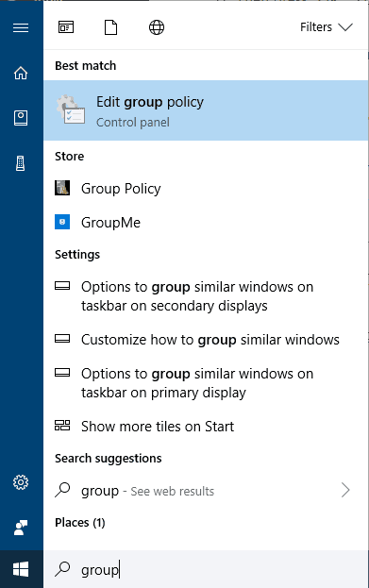The width and height of the screenshot is (369, 588).
Task: Click the Edit group policy icon
Action: coord(71,109)
